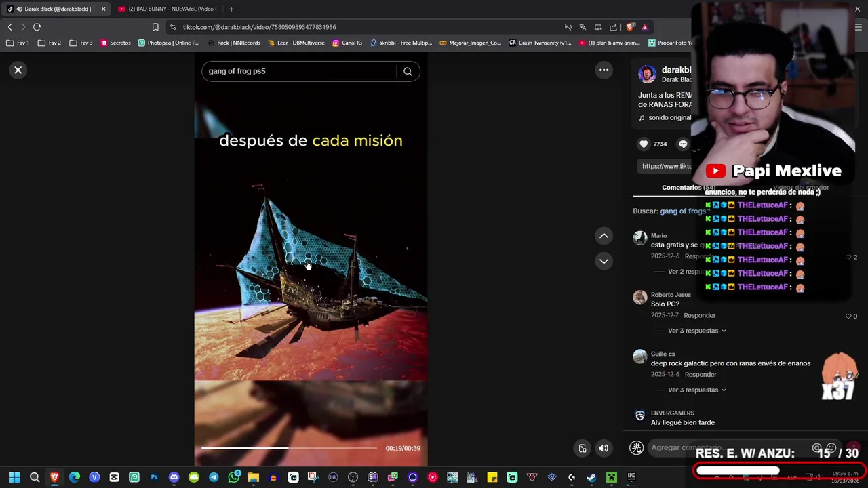Reply to Roberto Jesus's comment
This screenshot has width=868, height=488.
699,315
